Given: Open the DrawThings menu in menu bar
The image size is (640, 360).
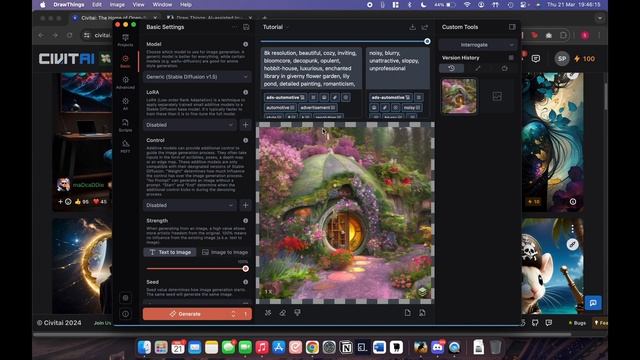Looking at the screenshot, I should coord(69,4).
